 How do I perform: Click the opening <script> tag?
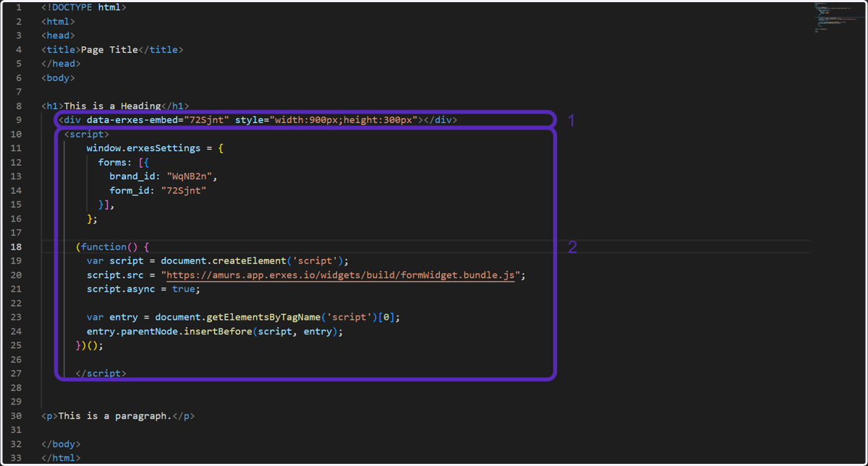87,134
